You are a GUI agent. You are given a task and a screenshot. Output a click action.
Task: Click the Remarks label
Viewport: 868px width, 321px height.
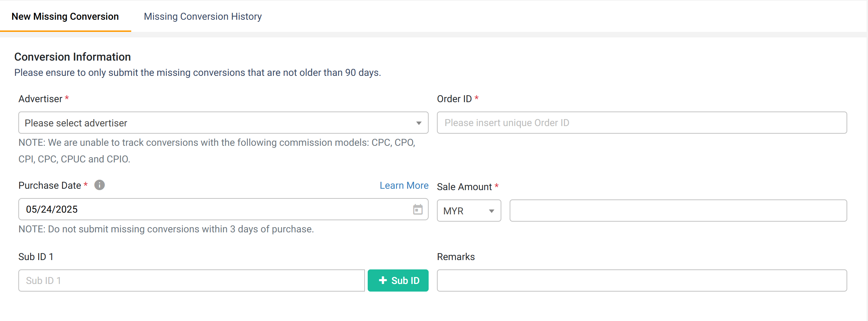point(456,257)
